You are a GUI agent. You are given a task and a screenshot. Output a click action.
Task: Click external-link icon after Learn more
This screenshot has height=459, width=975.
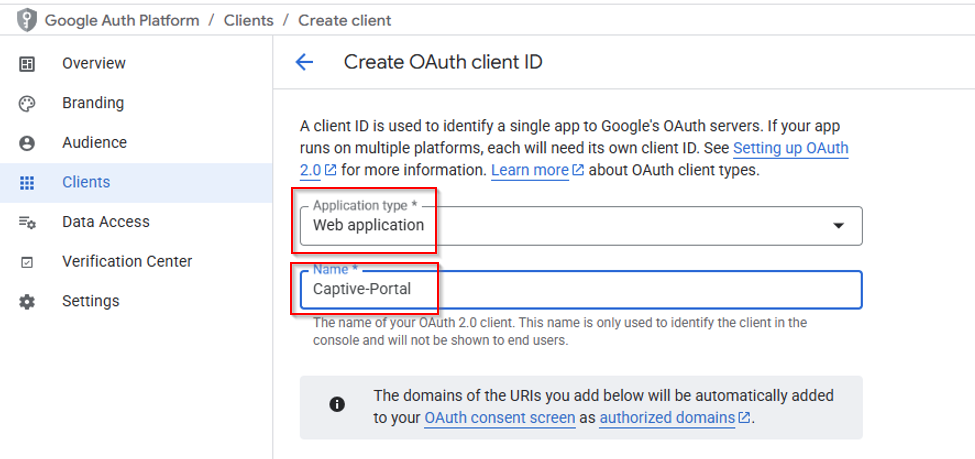pyautogui.click(x=578, y=170)
